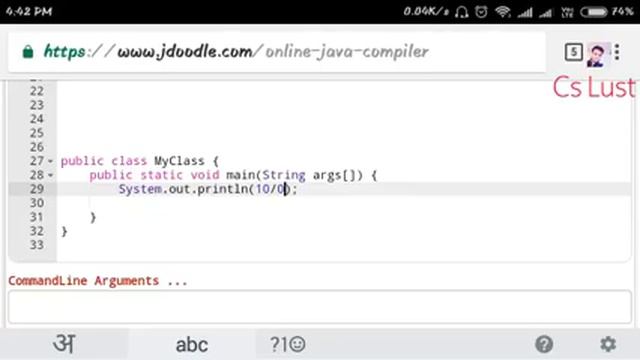Image resolution: width=640 pixels, height=360 pixels.
Task: Click empty code line 30
Action: (344, 203)
